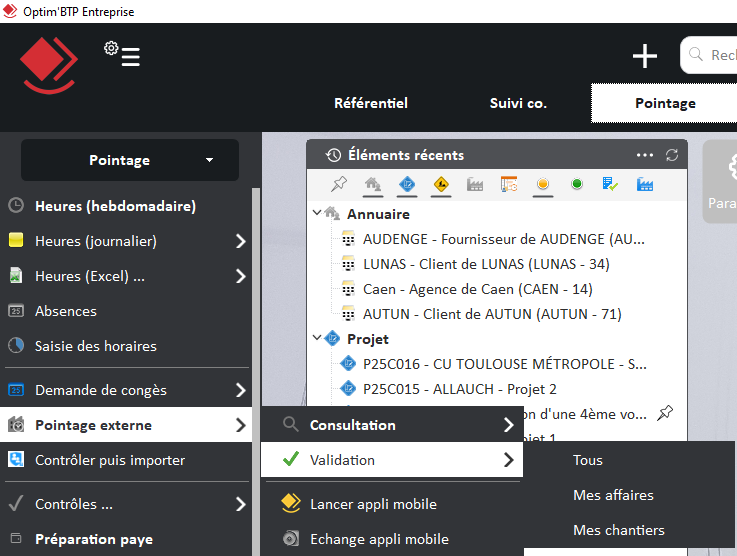Toggle the Projet blue diamond filter
The image size is (737, 556).
coord(407,184)
